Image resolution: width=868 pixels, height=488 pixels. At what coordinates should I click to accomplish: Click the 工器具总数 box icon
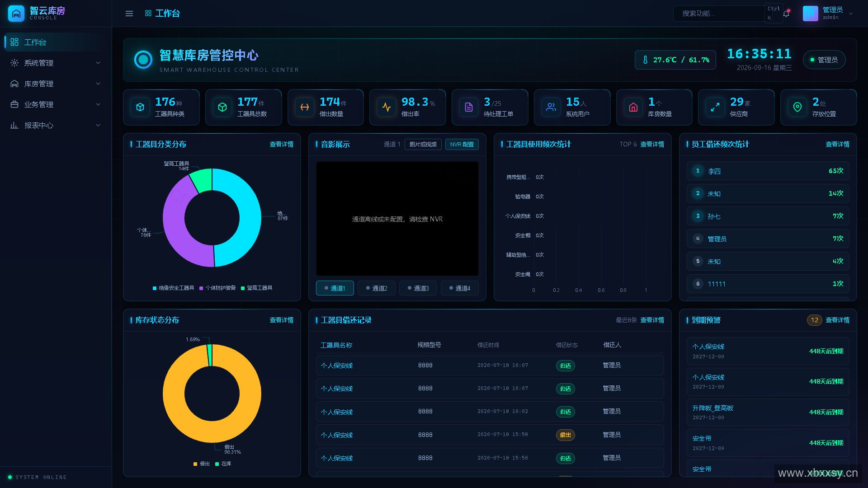[x=222, y=108]
